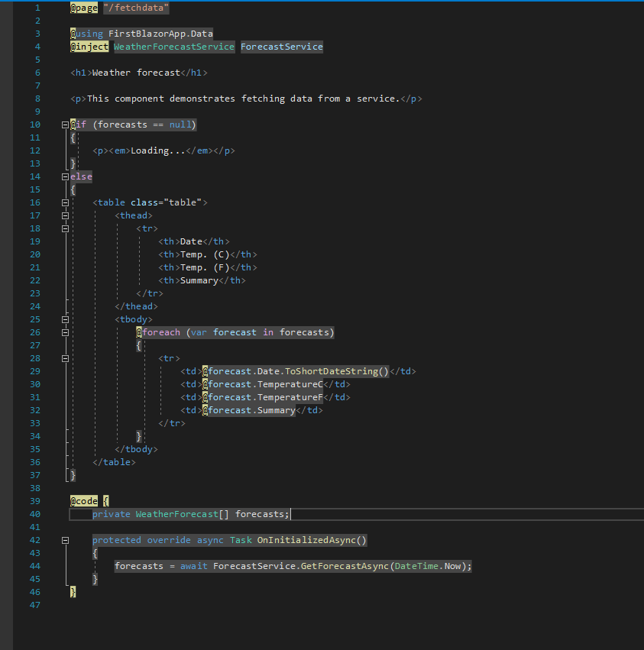644x650 pixels.
Task: Click the @page directive
Action: click(x=84, y=8)
